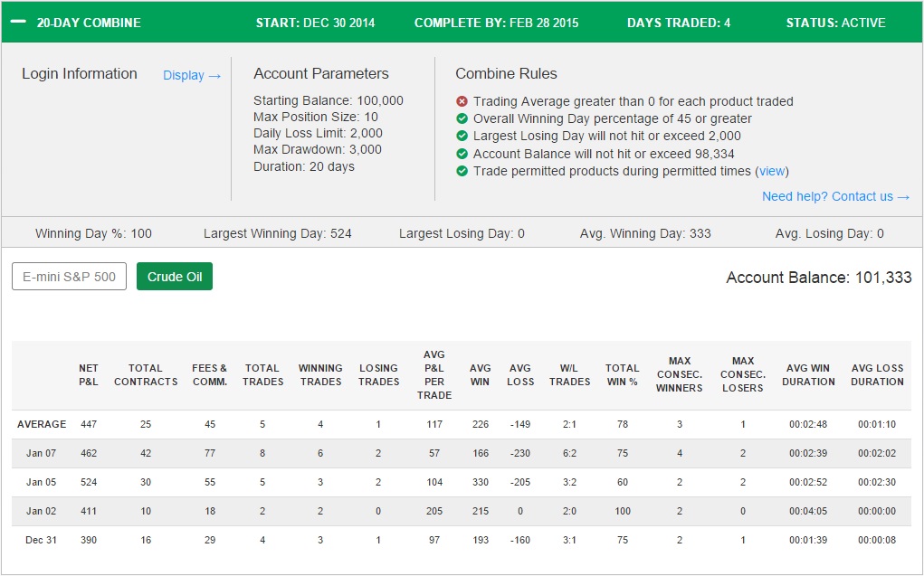
Task: Select the AVERAGE row label
Action: 42,424
